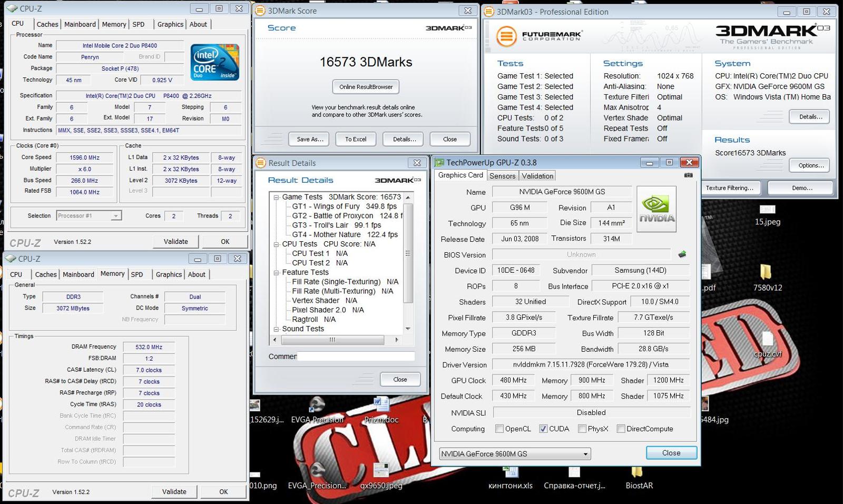Click the Online ResultBrowser button
Viewport: 843px width, 504px height.
click(366, 87)
